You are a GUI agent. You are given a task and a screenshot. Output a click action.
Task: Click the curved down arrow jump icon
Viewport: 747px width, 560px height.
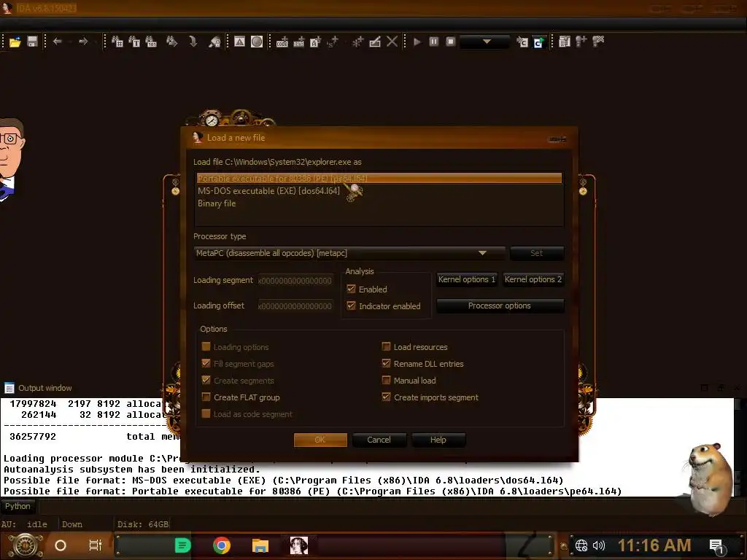(193, 42)
